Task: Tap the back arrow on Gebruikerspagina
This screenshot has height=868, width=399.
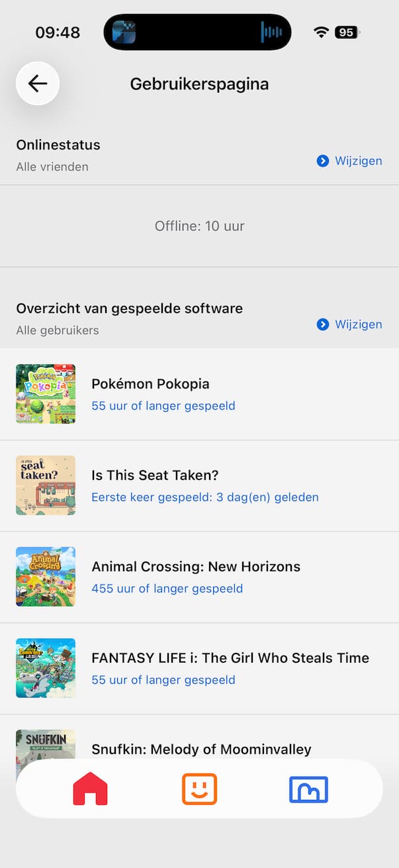Action: pos(37,83)
